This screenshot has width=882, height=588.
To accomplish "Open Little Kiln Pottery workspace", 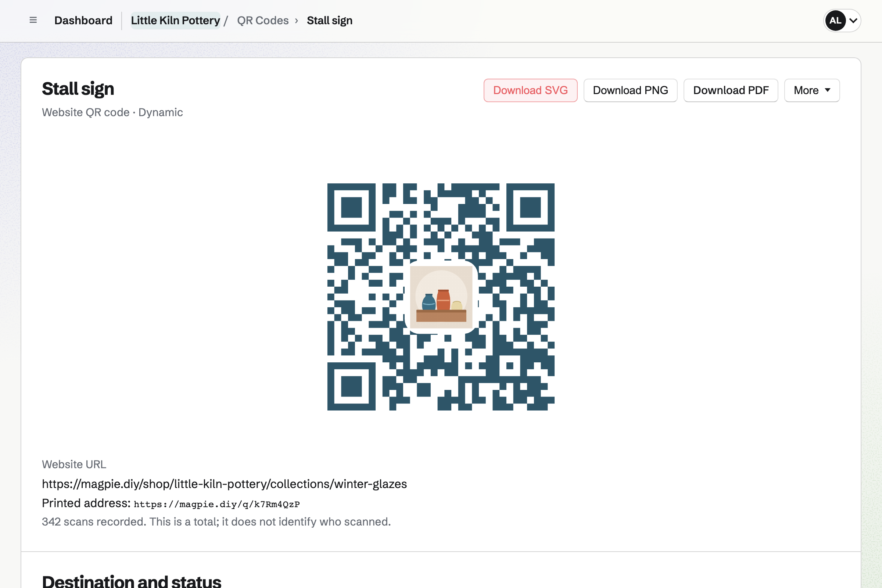I will click(175, 20).
